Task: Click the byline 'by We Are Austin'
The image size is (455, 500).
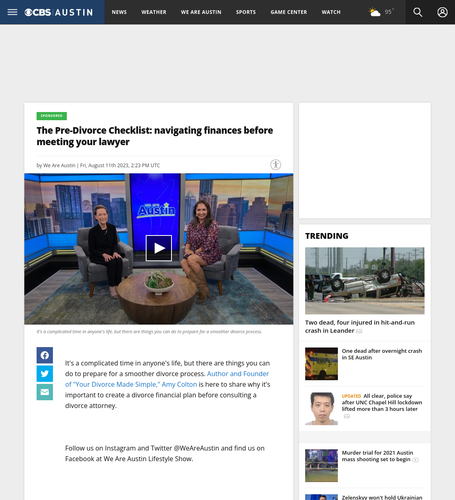Action: (56, 165)
